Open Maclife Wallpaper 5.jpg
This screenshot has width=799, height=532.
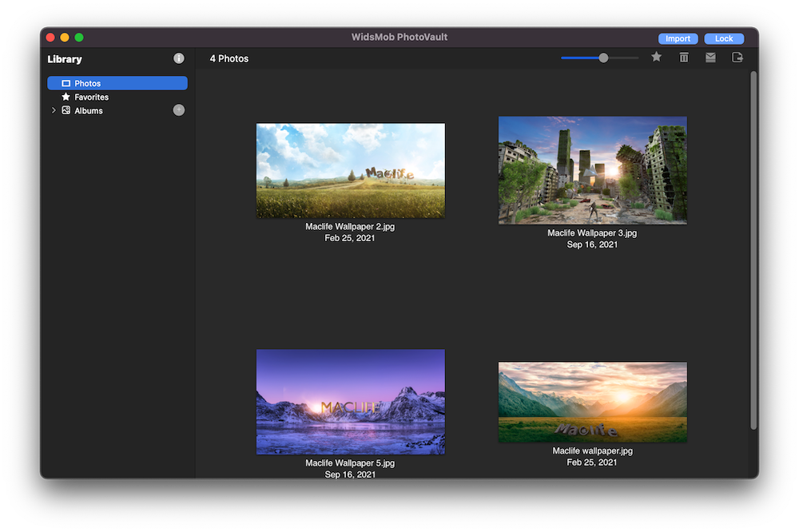coord(350,402)
